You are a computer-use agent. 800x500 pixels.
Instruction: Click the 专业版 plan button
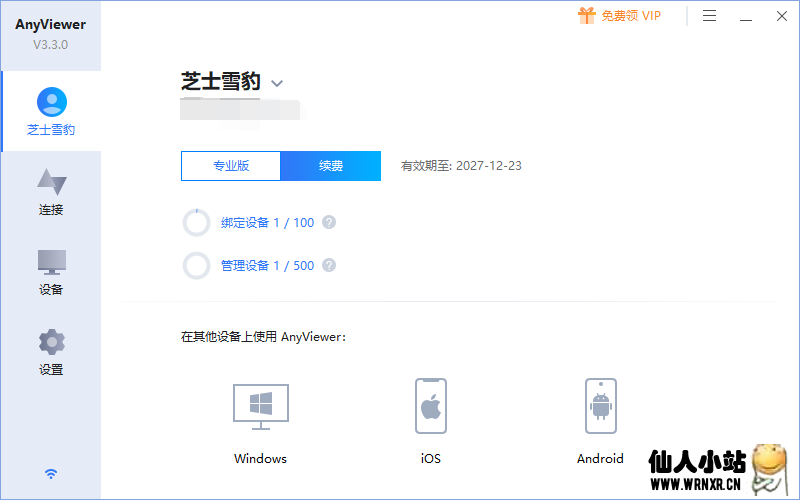231,166
